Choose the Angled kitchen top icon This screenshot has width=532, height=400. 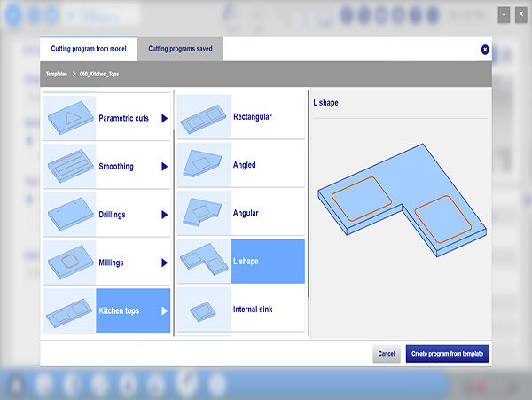204,165
